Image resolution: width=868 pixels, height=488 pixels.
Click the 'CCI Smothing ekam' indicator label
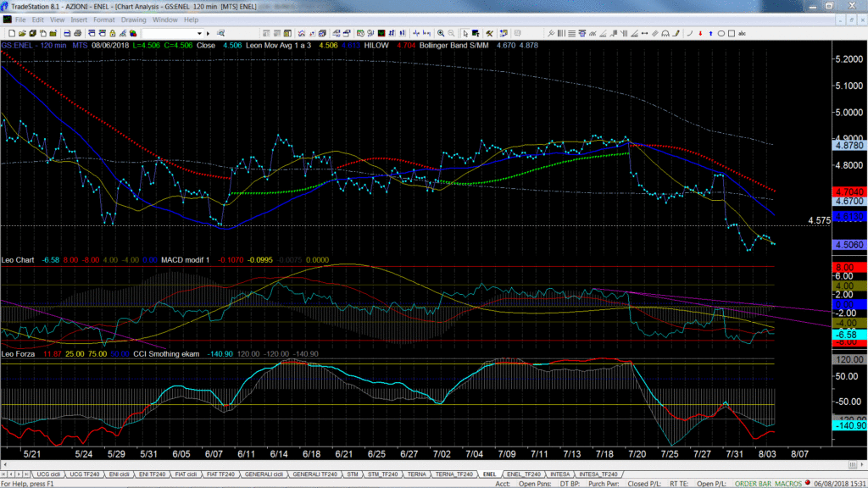(166, 354)
